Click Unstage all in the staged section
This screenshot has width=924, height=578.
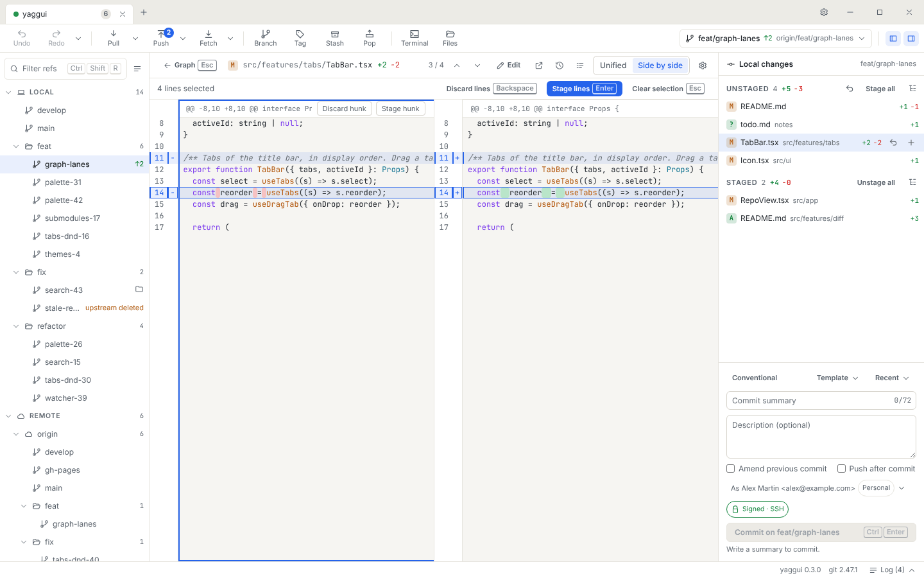tap(876, 182)
